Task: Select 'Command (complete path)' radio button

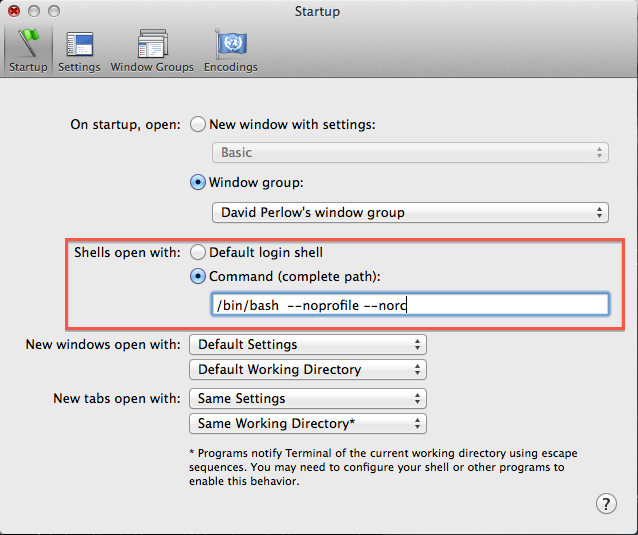Action: 198,276
